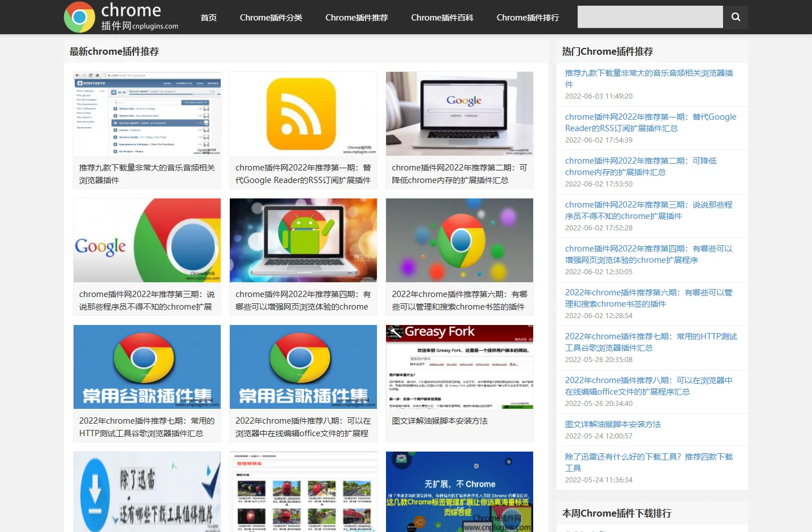The height and width of the screenshot is (532, 812).
Task: Open thumbnail for 推荐八期 office文件
Action: tap(303, 367)
